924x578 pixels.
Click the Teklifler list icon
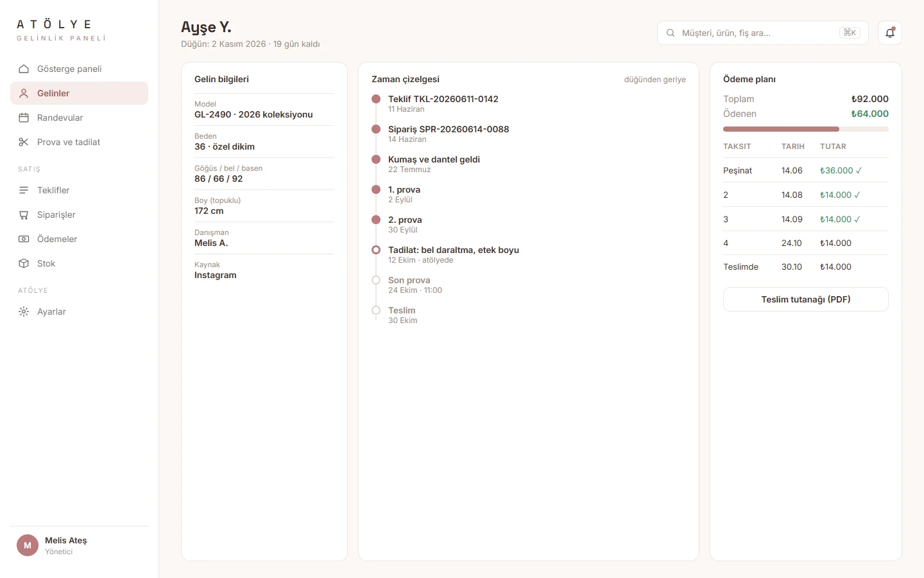[x=24, y=190]
